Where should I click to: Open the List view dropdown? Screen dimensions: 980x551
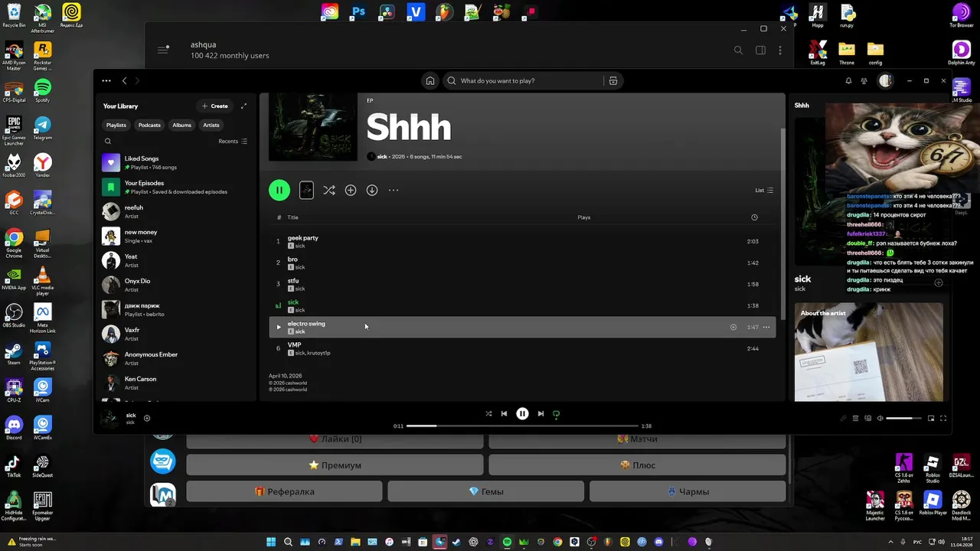pyautogui.click(x=764, y=190)
